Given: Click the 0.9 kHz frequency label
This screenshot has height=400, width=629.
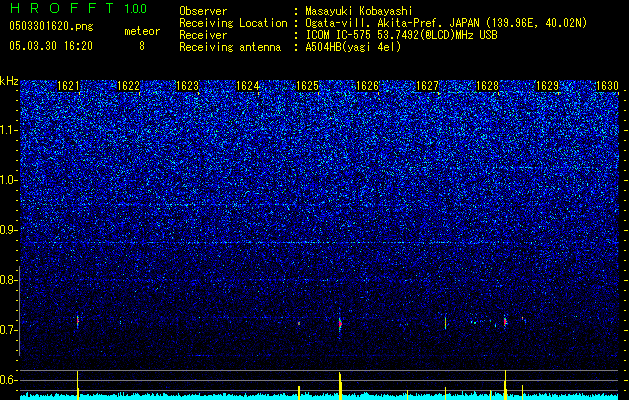Looking at the screenshot, I should pyautogui.click(x=8, y=230).
